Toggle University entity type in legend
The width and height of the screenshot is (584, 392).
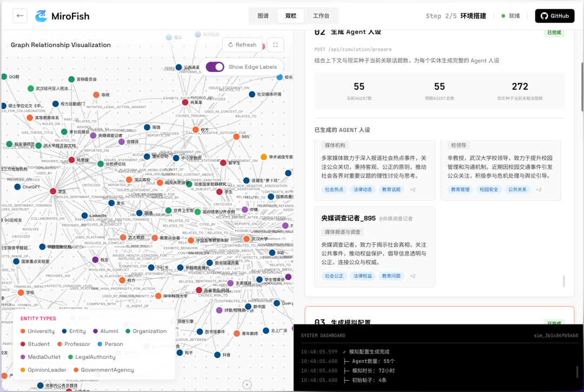(x=37, y=331)
